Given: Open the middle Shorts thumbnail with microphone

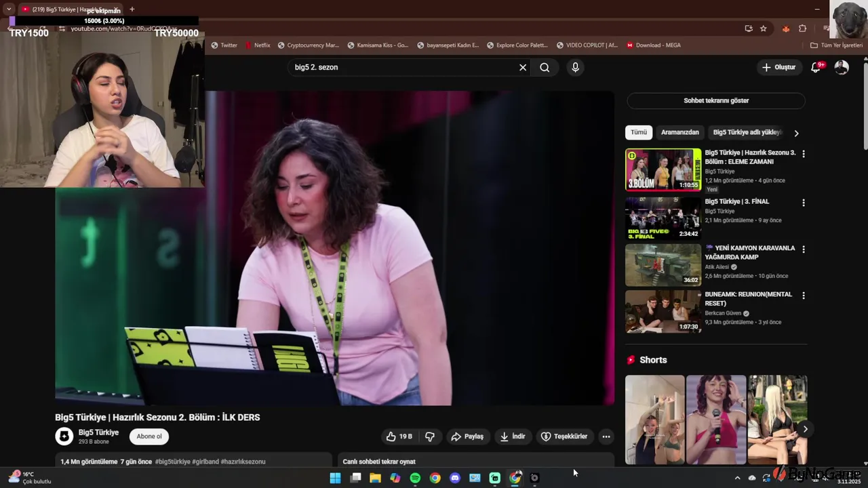Looking at the screenshot, I should (716, 420).
